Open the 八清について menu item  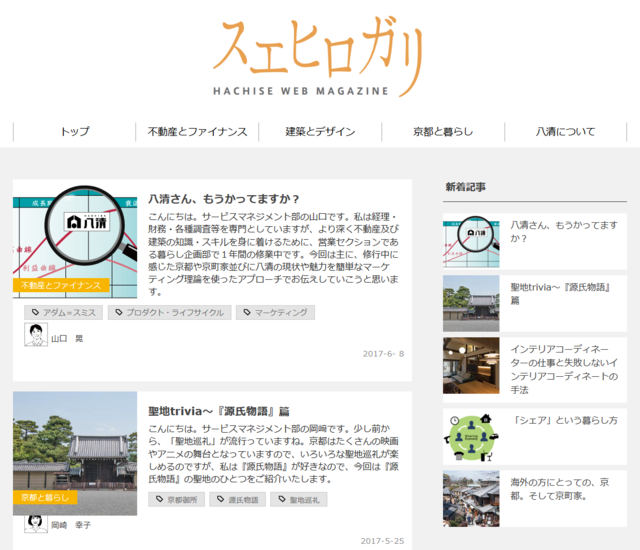(566, 132)
